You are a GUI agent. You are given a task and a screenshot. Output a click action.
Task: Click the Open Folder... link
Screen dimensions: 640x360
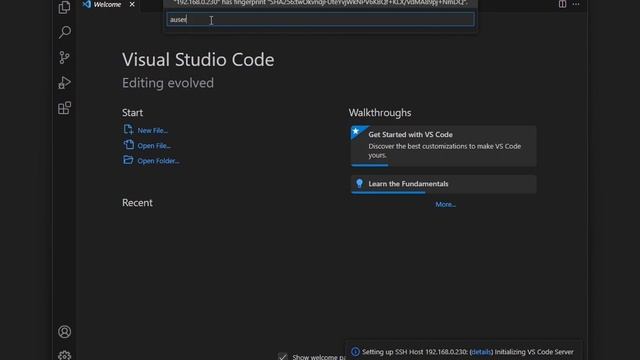(158, 161)
